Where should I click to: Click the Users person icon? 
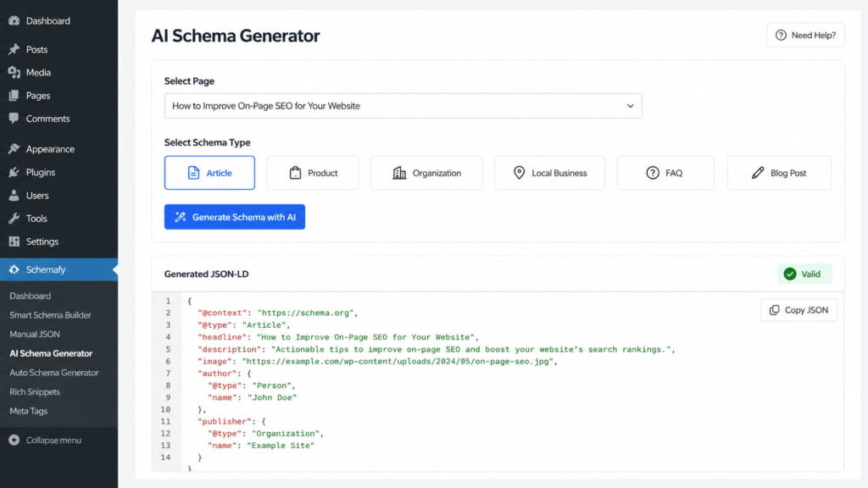tap(14, 196)
